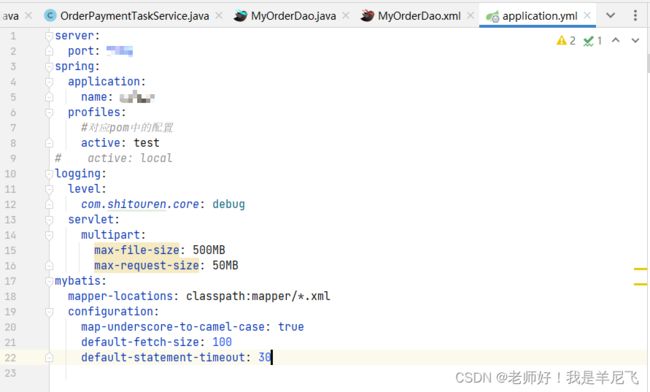Click the line number 22 in gutter
The height and width of the screenshot is (392, 650).
pos(10,358)
